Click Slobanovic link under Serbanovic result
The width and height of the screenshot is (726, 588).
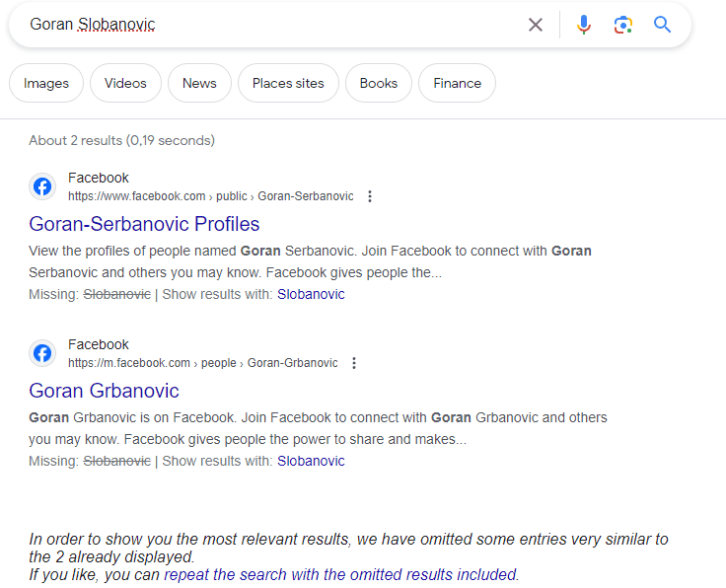(x=311, y=294)
